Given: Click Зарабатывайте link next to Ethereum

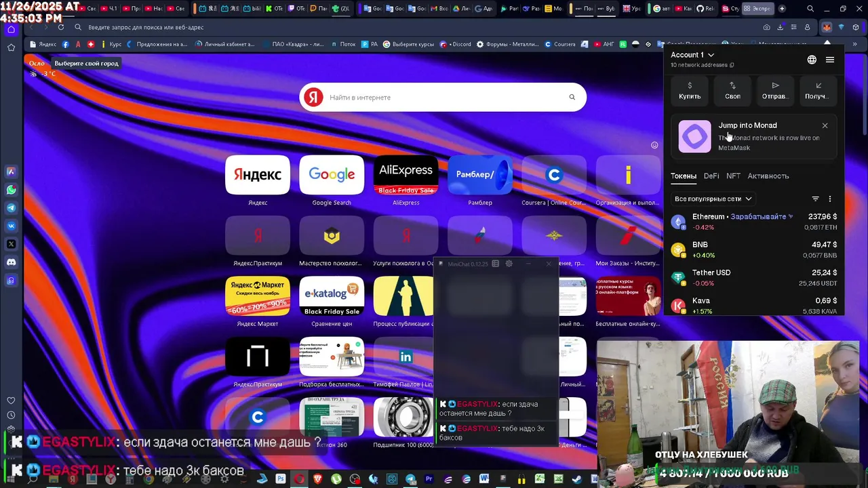Looking at the screenshot, I should point(762,217).
